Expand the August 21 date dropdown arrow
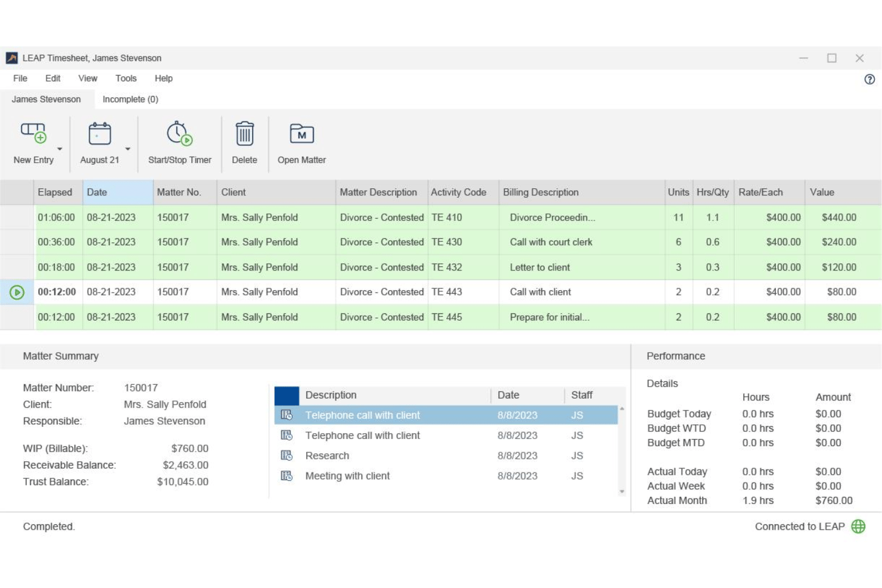Viewport: 882px width, 588px height. tap(128, 149)
